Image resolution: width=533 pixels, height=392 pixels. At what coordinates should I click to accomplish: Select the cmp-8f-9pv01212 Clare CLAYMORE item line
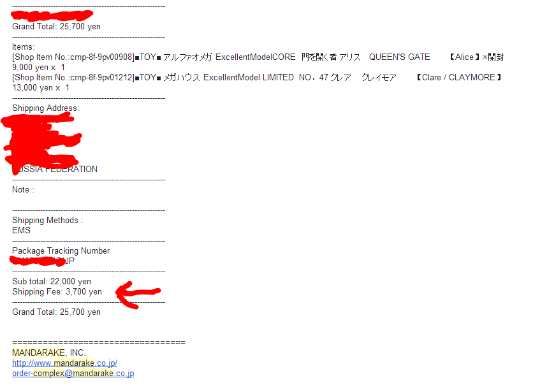(x=257, y=78)
